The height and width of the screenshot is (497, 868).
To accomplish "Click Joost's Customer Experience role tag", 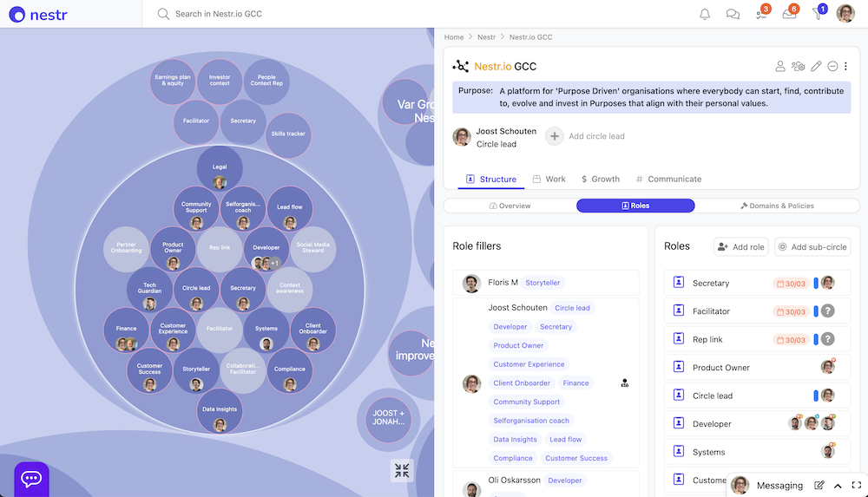I will [529, 364].
